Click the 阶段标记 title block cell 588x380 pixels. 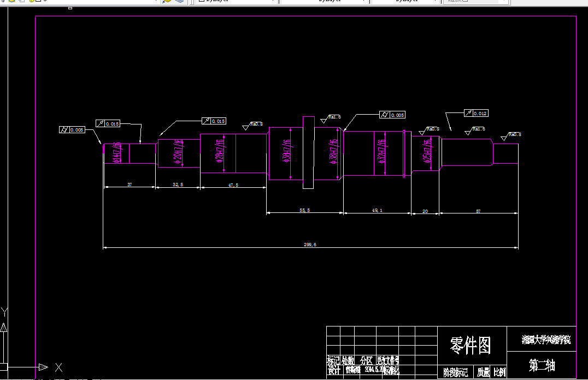point(456,372)
